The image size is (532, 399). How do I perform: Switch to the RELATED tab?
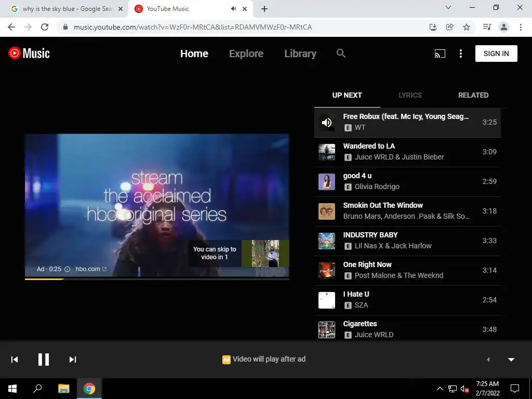click(x=473, y=96)
